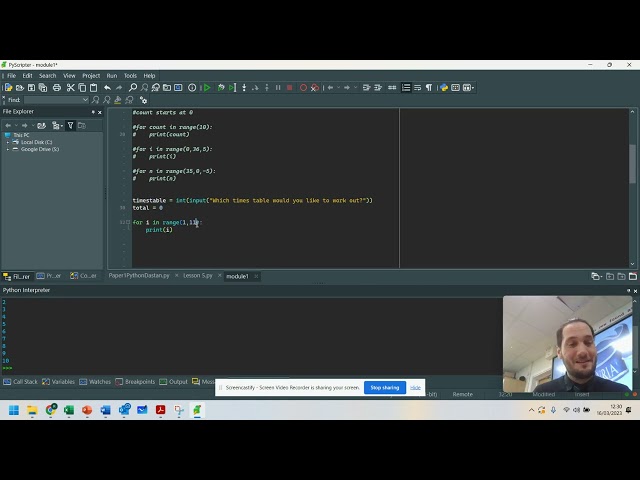Toggle special characters pilcrow icon
This screenshot has height=480, width=640.
tap(429, 87)
